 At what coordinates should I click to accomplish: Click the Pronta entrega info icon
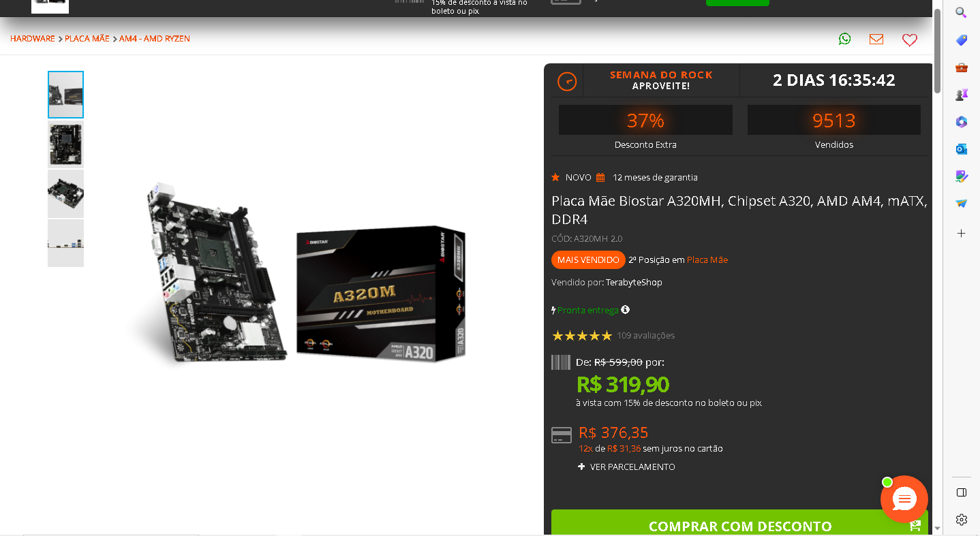click(x=625, y=310)
